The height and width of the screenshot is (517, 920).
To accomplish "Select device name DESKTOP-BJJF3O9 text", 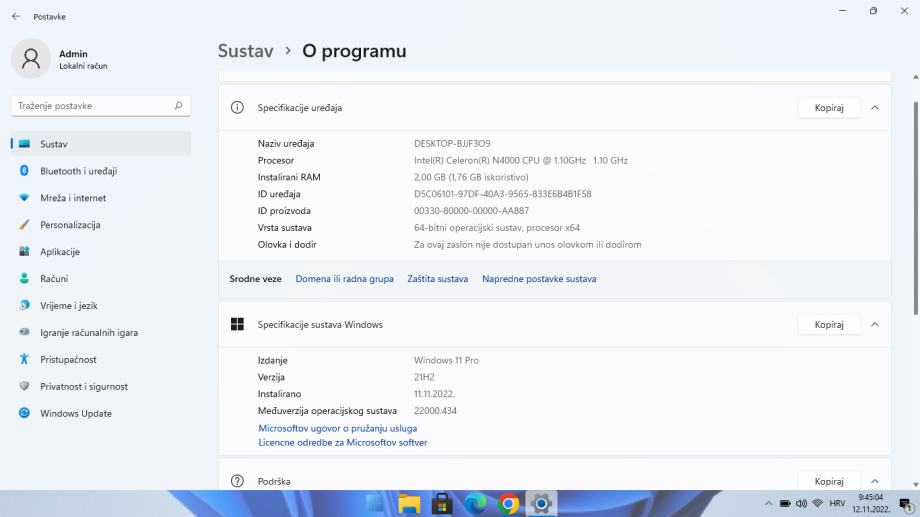I will click(452, 143).
